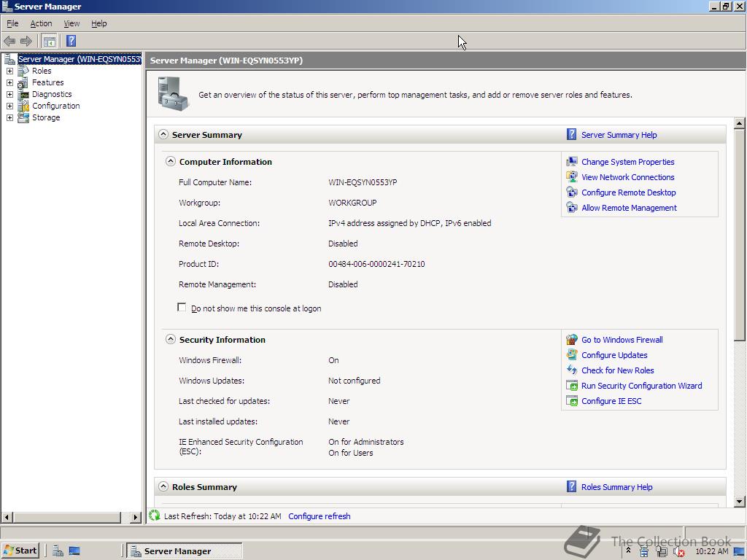Click the green refresh icon near Last Refresh
This screenshot has width=747, height=560.
click(x=155, y=516)
